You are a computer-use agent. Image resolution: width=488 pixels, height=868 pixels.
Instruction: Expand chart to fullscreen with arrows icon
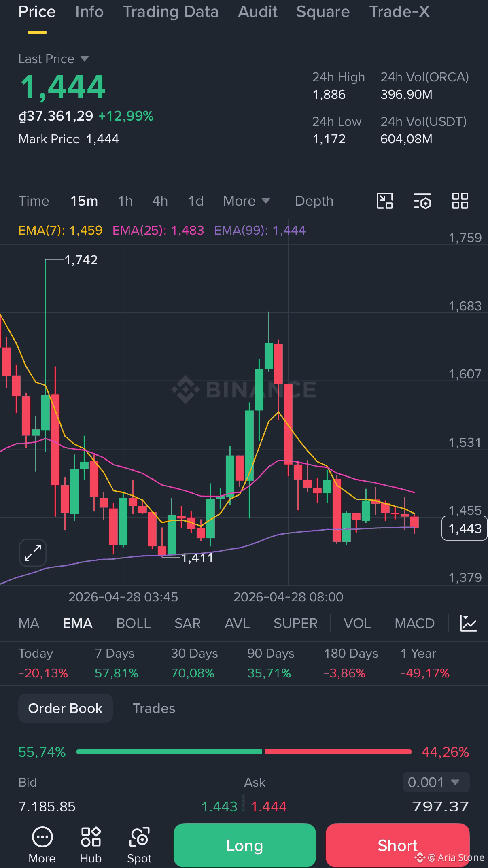33,553
